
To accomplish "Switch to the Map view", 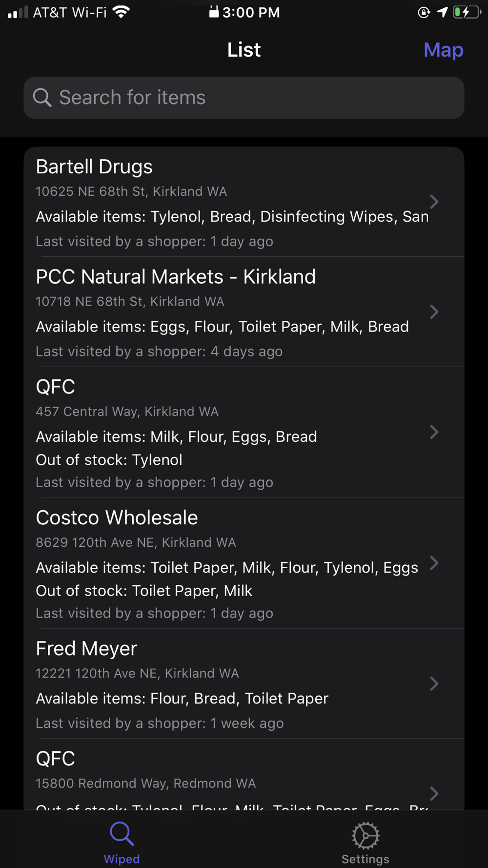I will click(x=443, y=50).
